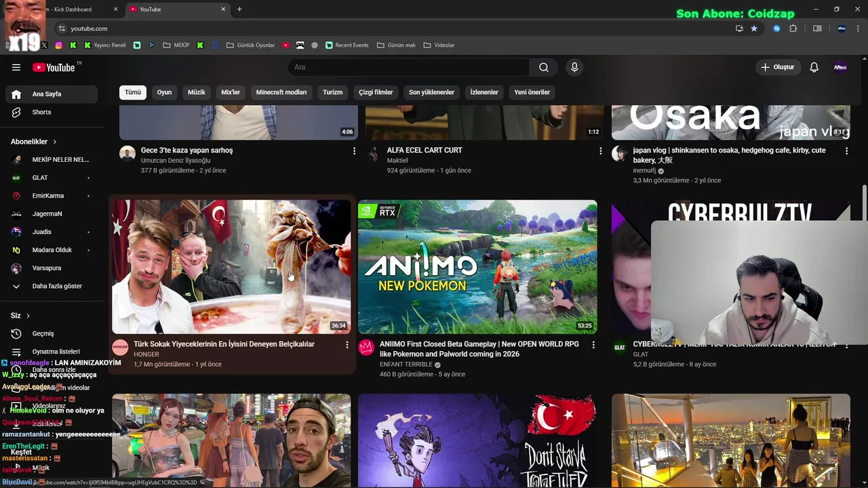This screenshot has height=488, width=868.
Task: Open the HONGER channel avatar
Action: pyautogui.click(x=120, y=348)
